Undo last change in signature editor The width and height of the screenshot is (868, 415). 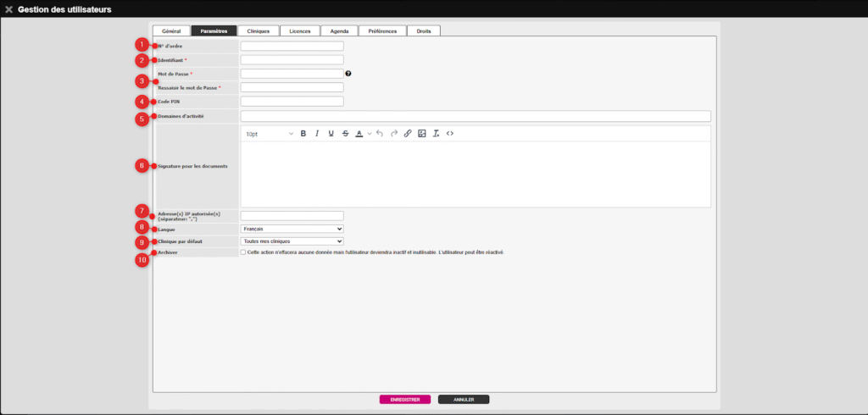380,134
